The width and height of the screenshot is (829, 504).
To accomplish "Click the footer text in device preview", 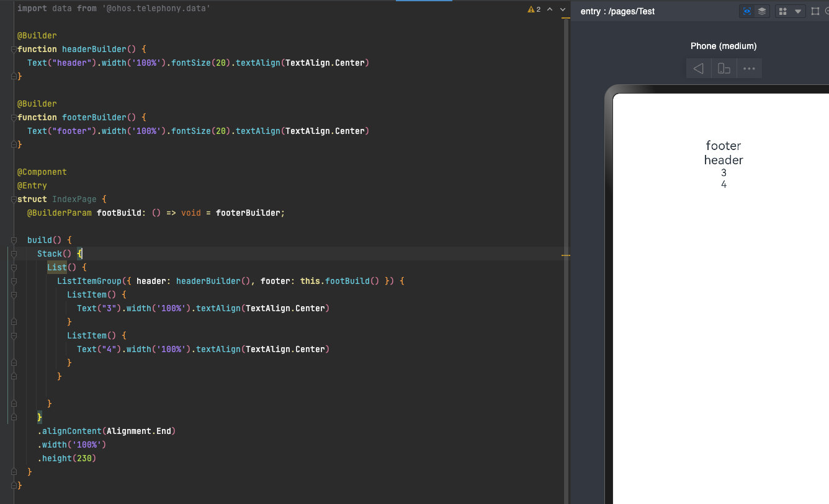I will click(724, 146).
